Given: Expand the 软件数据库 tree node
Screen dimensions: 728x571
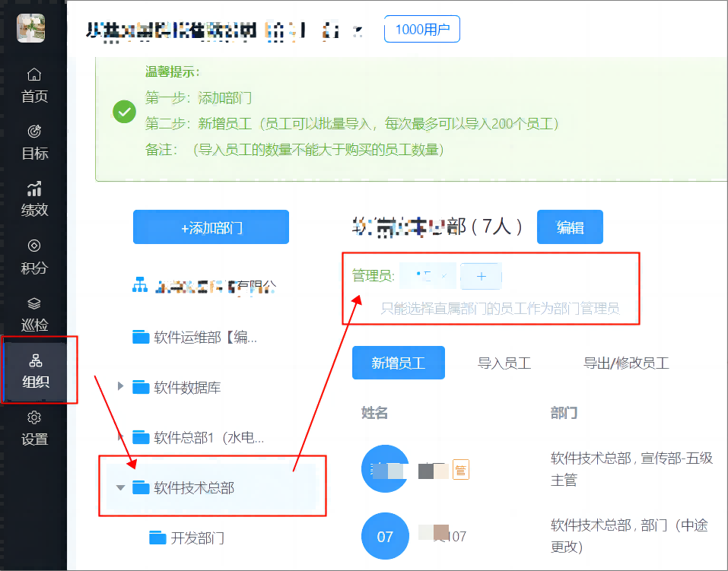Looking at the screenshot, I should click(120, 387).
